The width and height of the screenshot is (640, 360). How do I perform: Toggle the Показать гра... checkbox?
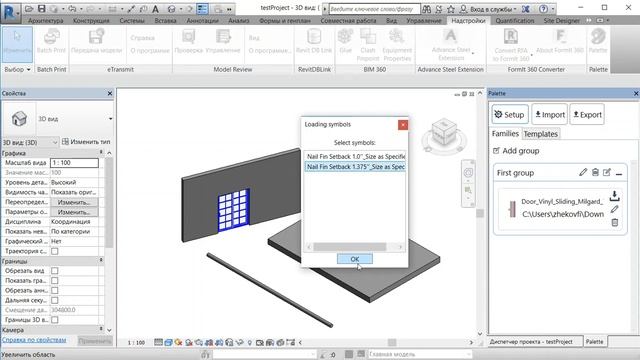point(55,280)
